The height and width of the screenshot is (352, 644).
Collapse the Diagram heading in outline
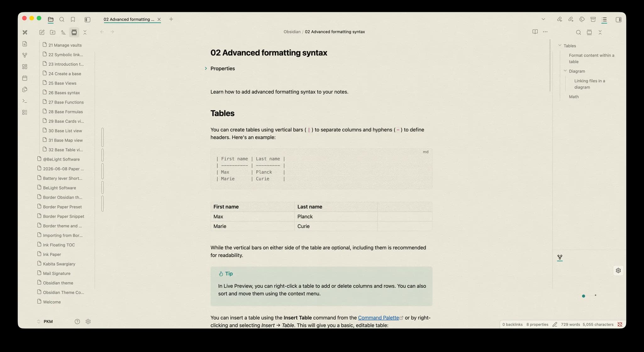565,71
